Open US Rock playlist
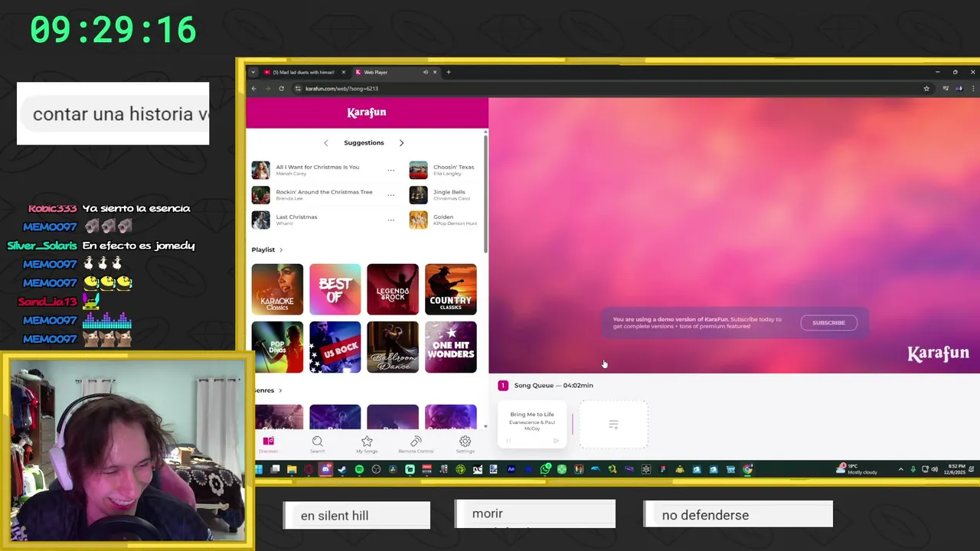Image resolution: width=980 pixels, height=551 pixels. 335,347
